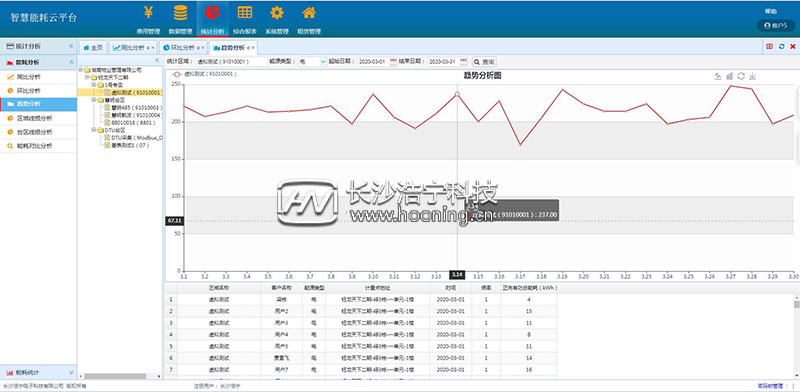800x392 pixels.
Task: Click the start date field 2020-03-01
Action: click(372, 61)
